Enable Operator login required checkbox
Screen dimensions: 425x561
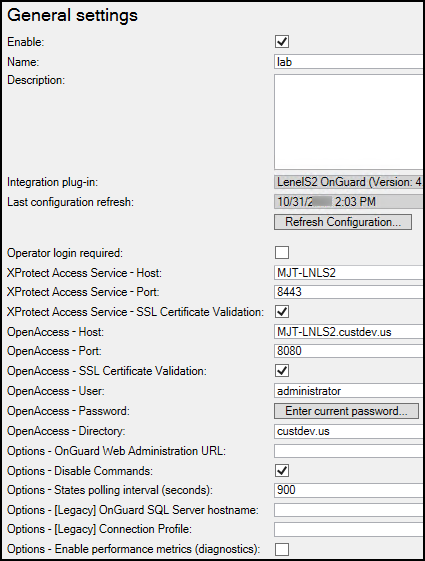click(x=282, y=253)
